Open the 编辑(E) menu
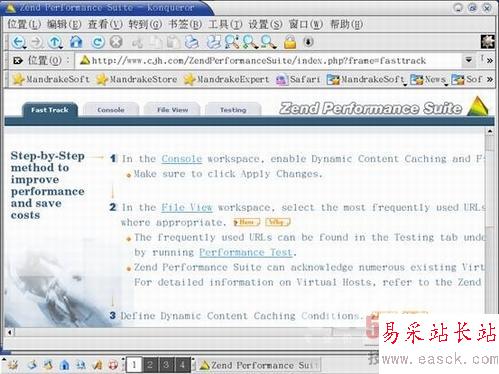This screenshot has width=499, height=374. tap(63, 24)
